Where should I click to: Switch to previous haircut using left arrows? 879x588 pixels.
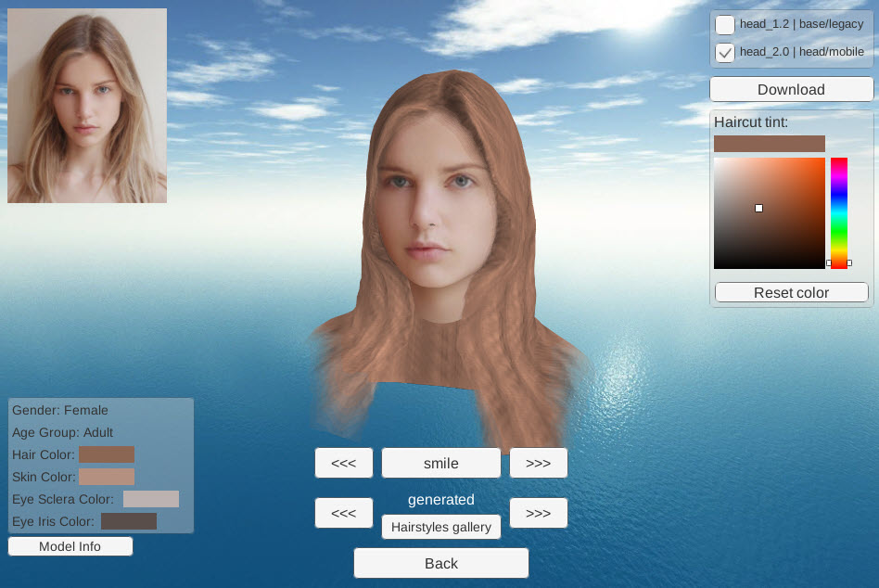click(344, 513)
